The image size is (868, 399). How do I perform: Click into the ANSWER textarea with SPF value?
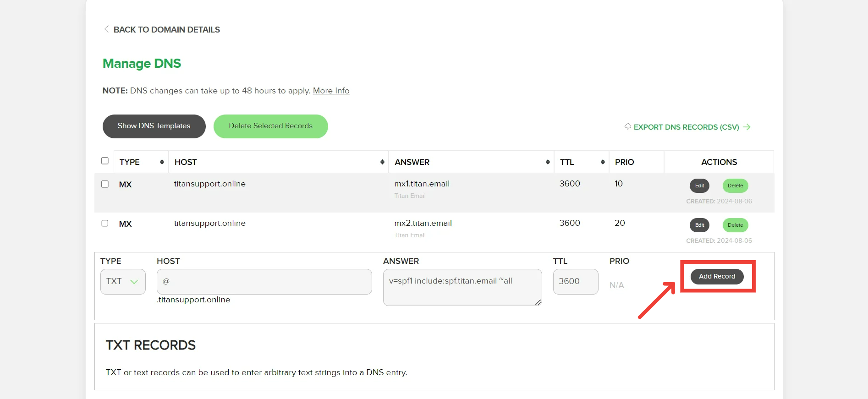pyautogui.click(x=462, y=287)
